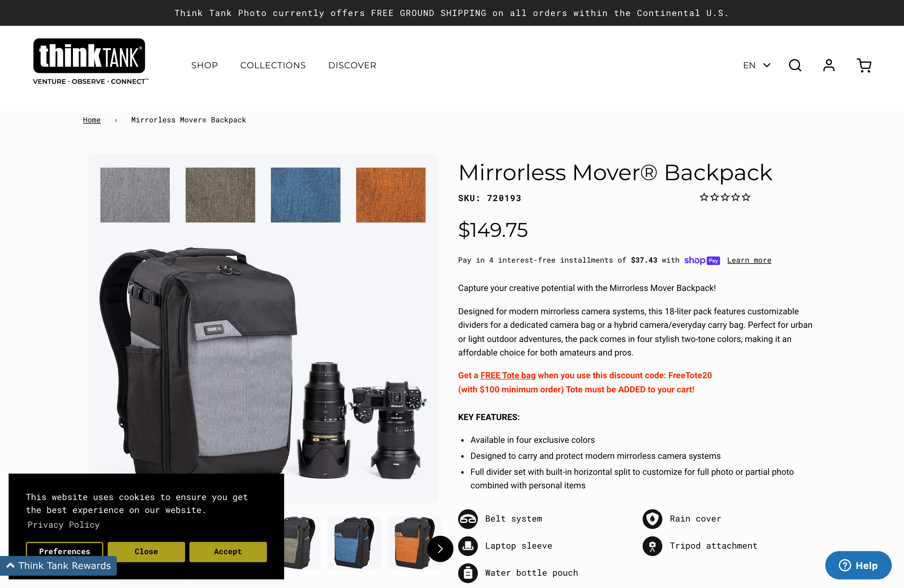Click the Belt system feature icon
The image size is (904, 588).
point(468,519)
